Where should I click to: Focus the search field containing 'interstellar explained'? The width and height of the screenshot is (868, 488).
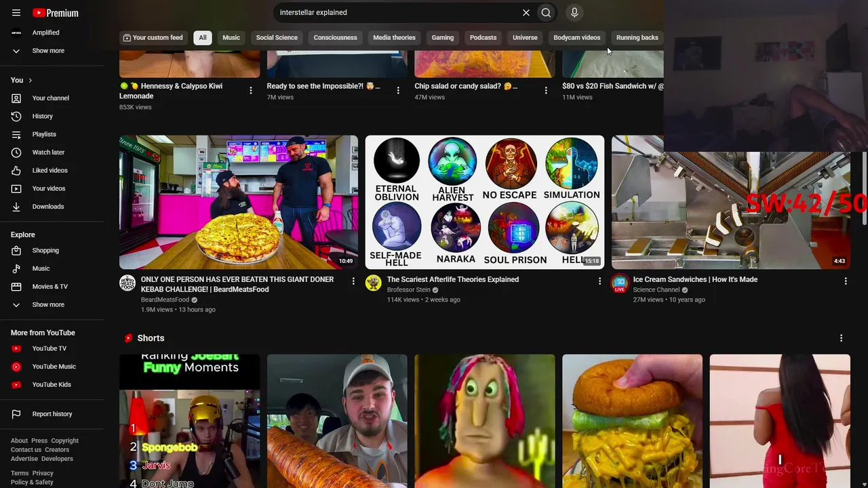tap(397, 13)
